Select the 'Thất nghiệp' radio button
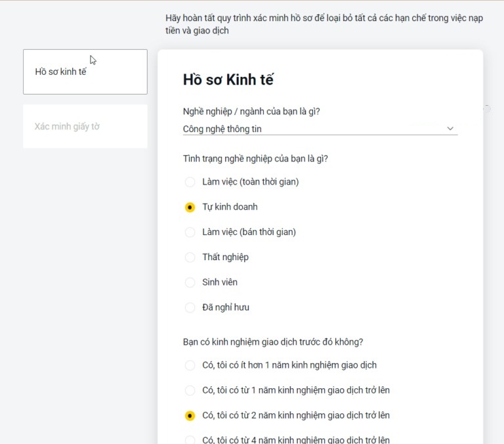Screen dimensions: 504x444 pos(190,257)
